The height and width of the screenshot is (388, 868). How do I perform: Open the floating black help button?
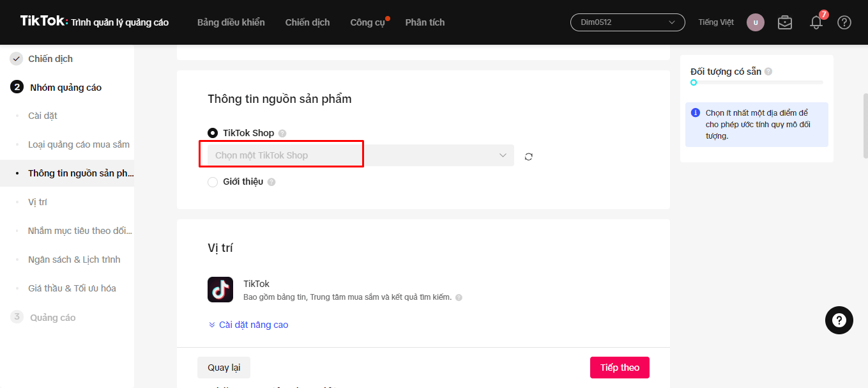[839, 320]
